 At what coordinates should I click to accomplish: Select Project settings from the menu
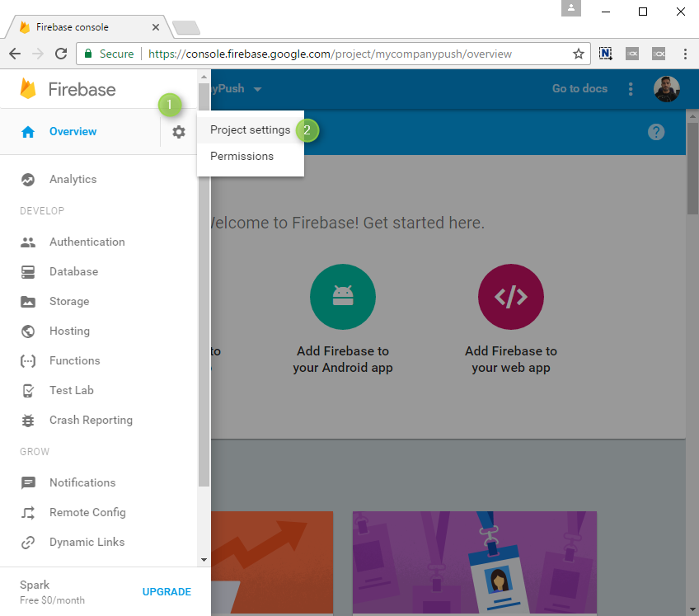(x=250, y=129)
